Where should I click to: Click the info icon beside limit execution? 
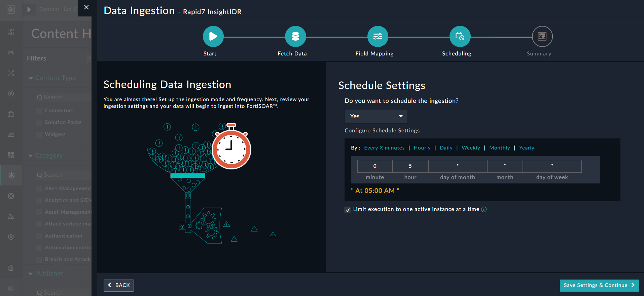484,209
